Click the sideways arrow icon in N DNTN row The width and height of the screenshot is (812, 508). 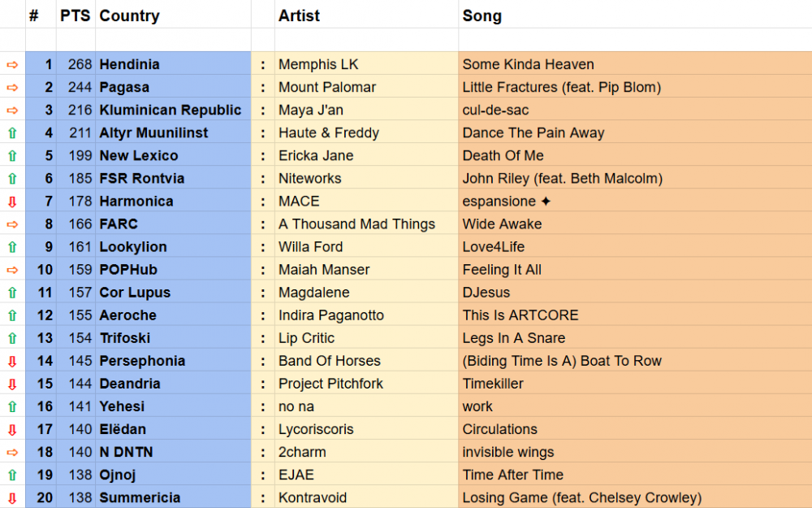click(12, 452)
